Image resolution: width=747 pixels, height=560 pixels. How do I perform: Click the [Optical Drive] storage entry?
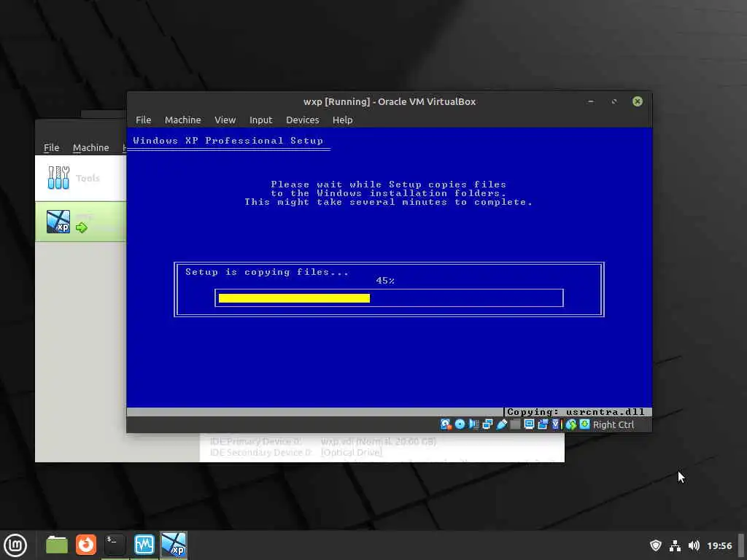[x=352, y=452]
